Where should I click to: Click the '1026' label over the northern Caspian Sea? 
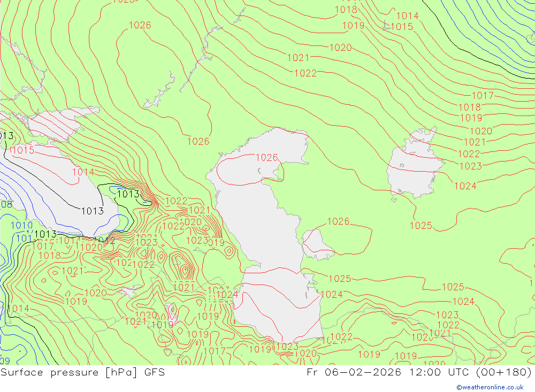267,157
